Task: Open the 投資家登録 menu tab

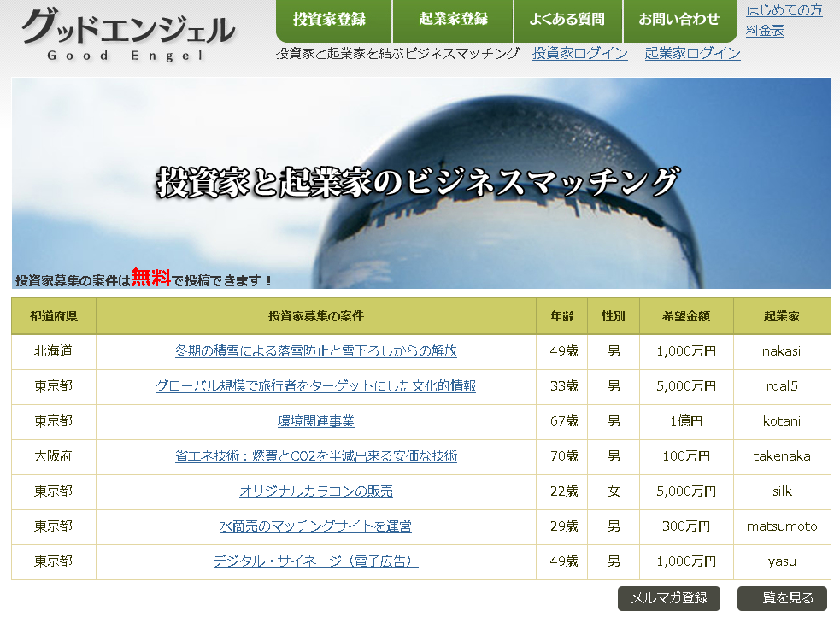Action: pos(334,21)
